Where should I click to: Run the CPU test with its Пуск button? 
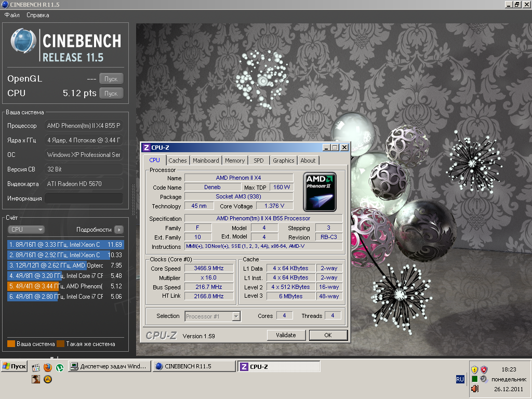click(x=111, y=94)
